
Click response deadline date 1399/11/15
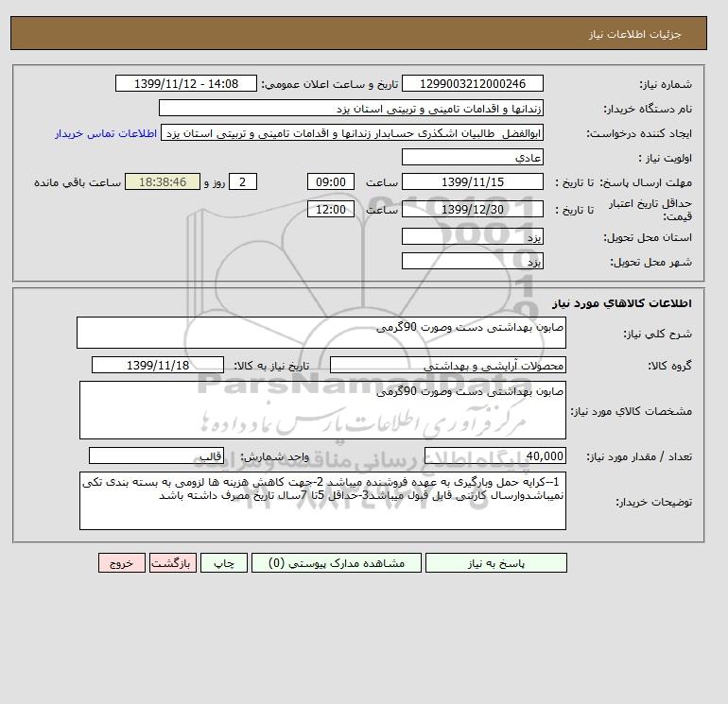click(472, 182)
